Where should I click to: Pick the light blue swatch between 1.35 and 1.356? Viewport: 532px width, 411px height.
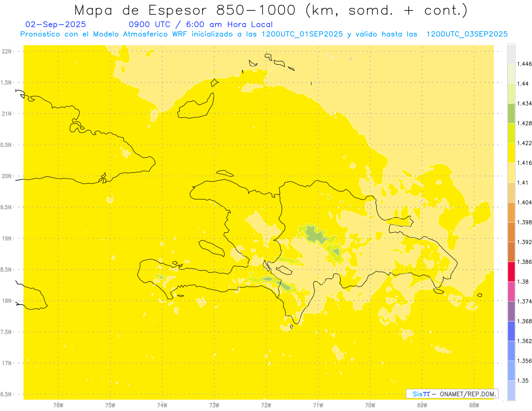point(511,371)
